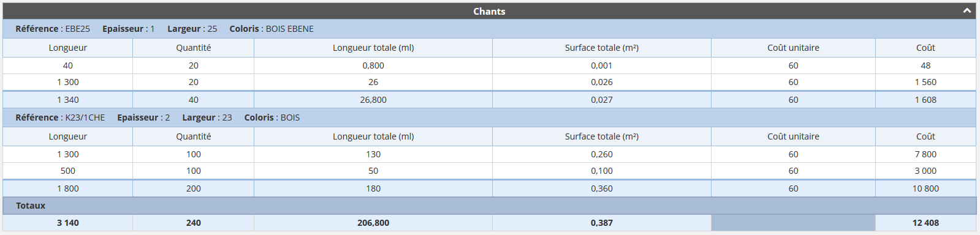This screenshot has width=980, height=235.
Task: Click Coût unitaire header in K23/1CHE table
Action: (x=793, y=136)
